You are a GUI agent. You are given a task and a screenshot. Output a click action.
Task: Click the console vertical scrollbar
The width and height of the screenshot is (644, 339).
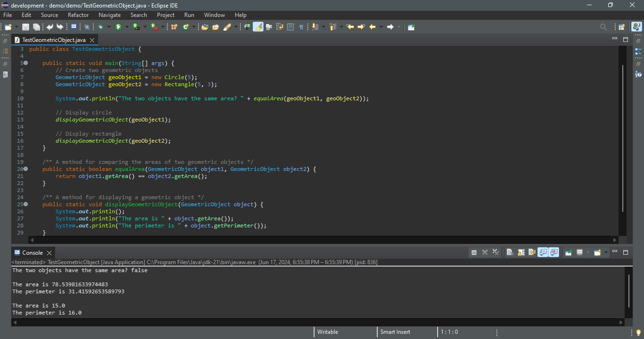click(629, 291)
